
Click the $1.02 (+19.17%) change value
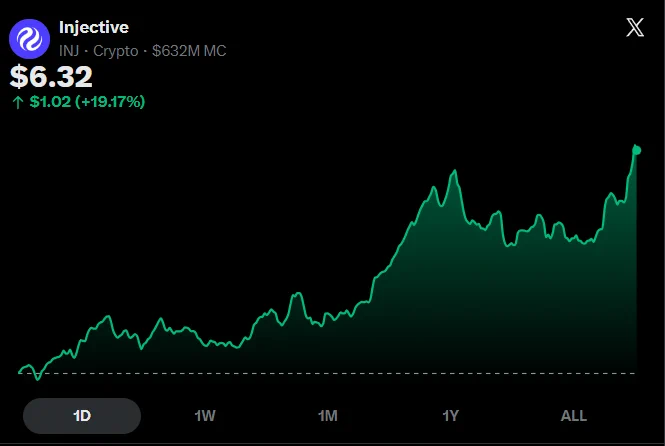87,102
